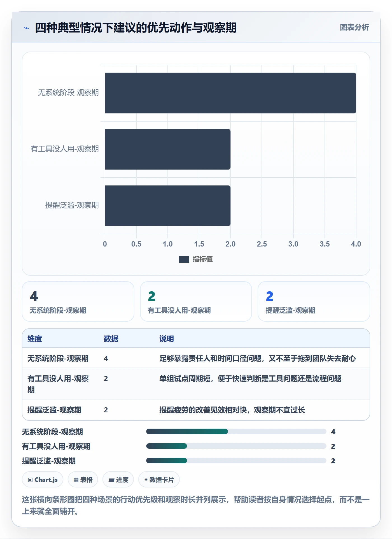Click the 有工具没人用-观察期 chart axis label
Screen dimensions: 392x539
tap(65, 149)
